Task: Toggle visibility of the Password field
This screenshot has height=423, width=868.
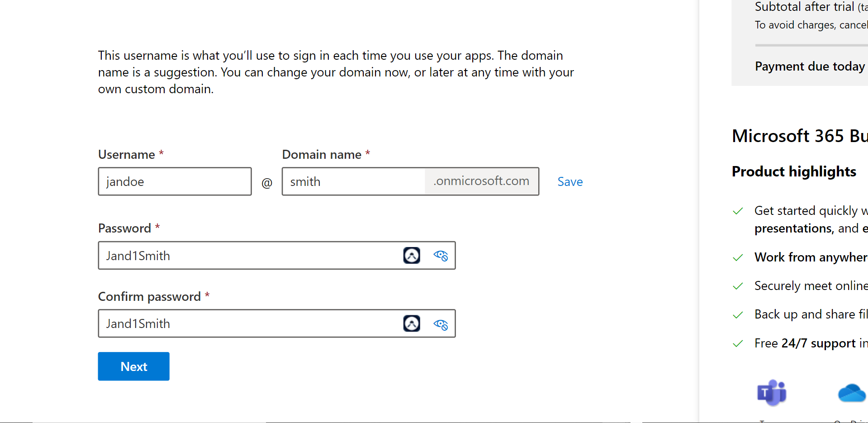Action: [x=441, y=256]
